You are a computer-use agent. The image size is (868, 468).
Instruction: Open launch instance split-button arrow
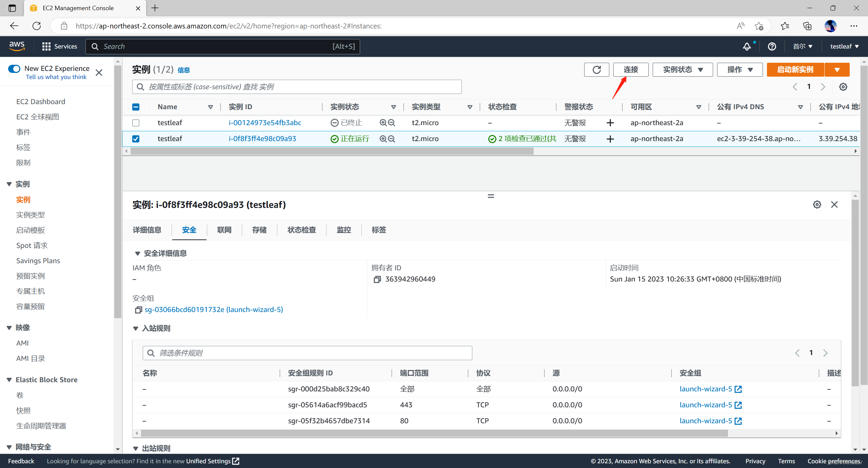(837, 70)
